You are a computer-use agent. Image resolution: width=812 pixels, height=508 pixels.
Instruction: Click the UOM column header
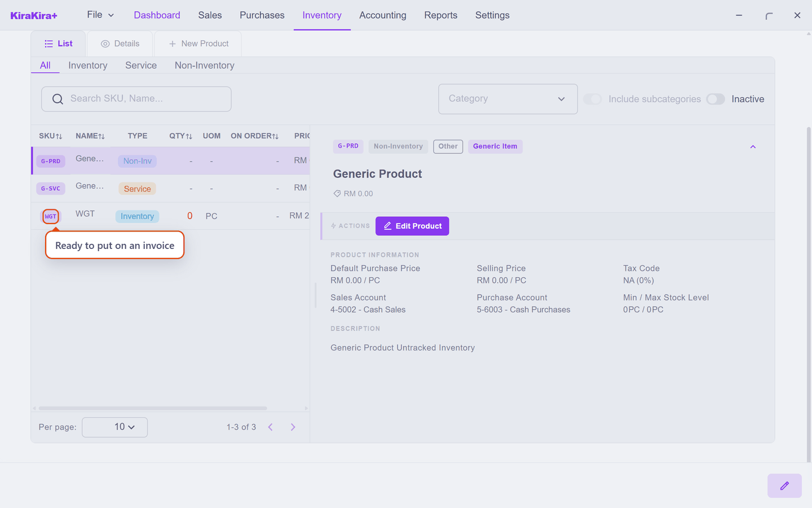pos(212,136)
